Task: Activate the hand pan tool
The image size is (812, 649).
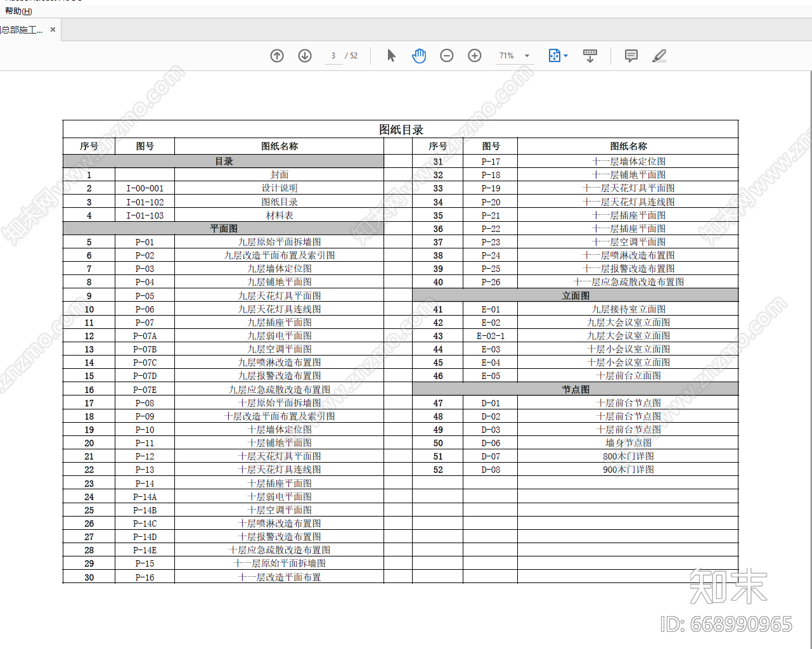Action: (x=419, y=56)
